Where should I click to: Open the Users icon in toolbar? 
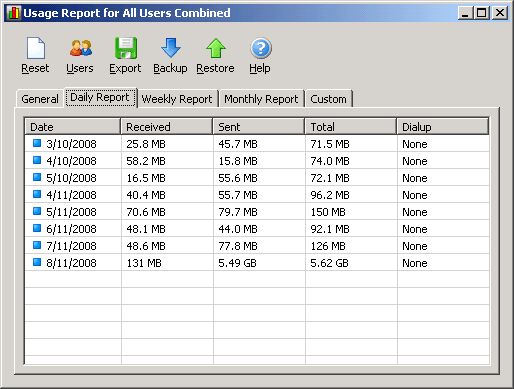pyautogui.click(x=81, y=48)
